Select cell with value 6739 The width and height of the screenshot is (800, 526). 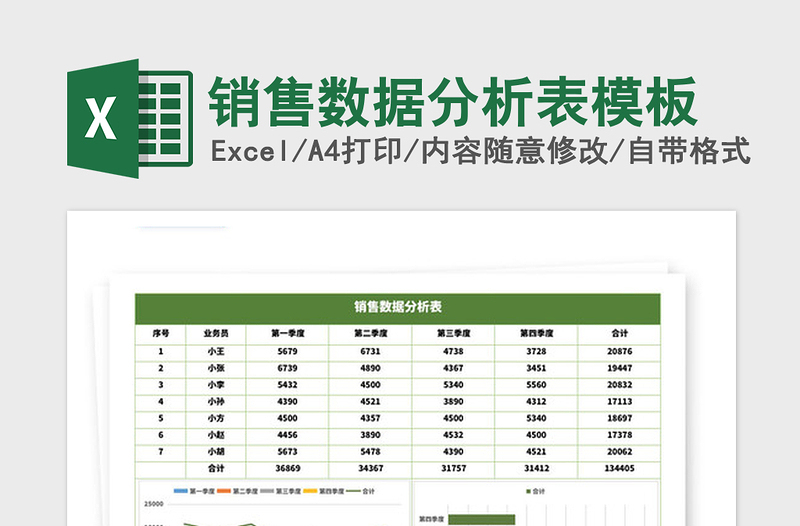(288, 368)
